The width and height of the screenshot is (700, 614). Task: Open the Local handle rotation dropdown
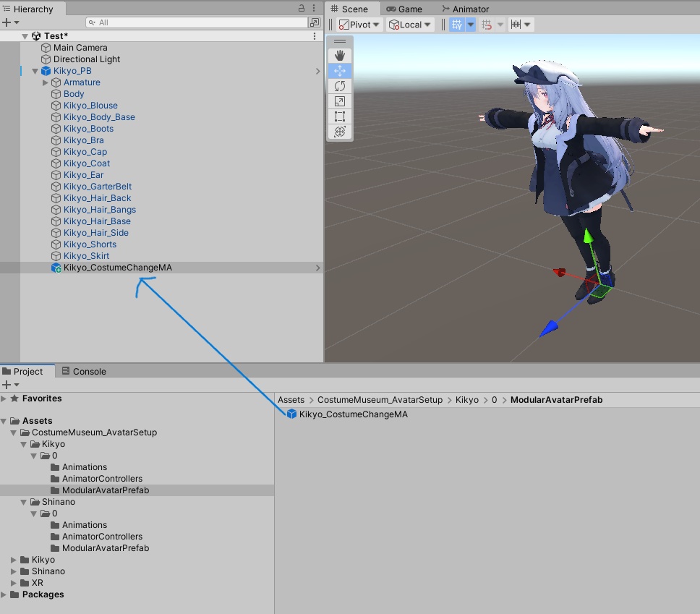pyautogui.click(x=410, y=25)
